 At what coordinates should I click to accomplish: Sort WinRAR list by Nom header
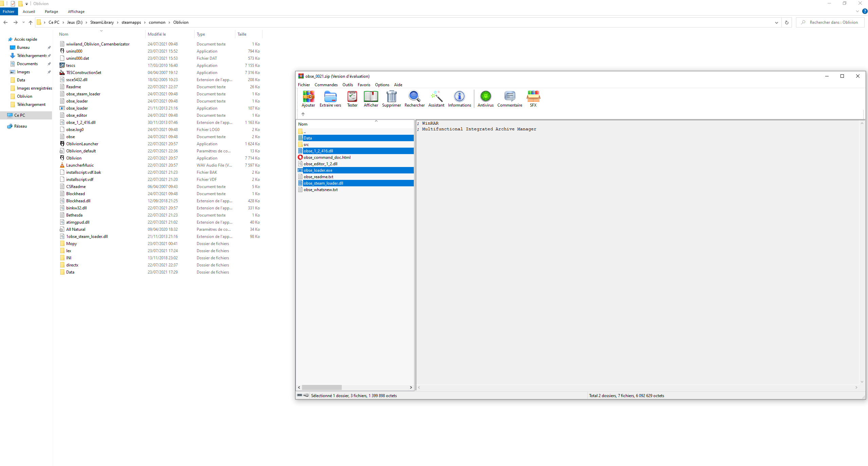coord(355,124)
